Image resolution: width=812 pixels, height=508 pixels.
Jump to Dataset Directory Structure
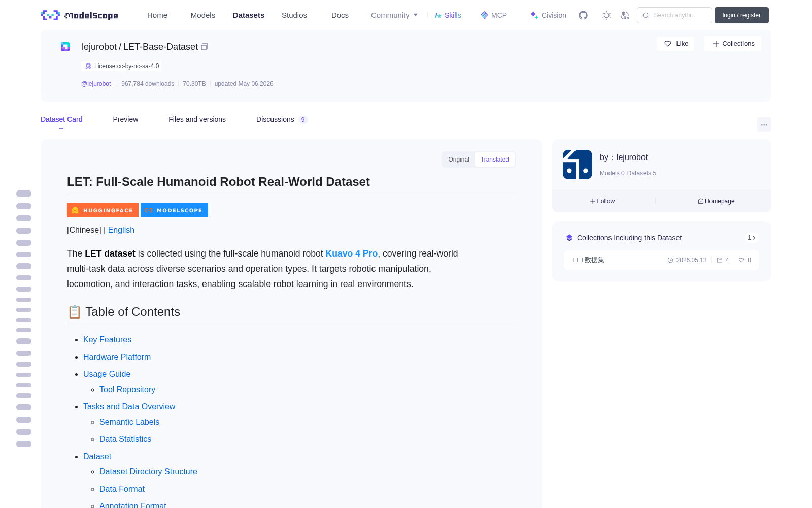click(148, 471)
